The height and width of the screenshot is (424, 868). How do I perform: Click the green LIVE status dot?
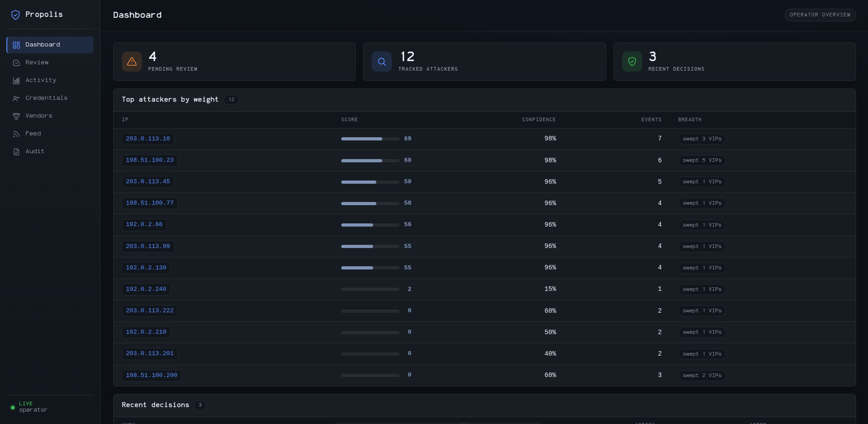click(x=13, y=408)
